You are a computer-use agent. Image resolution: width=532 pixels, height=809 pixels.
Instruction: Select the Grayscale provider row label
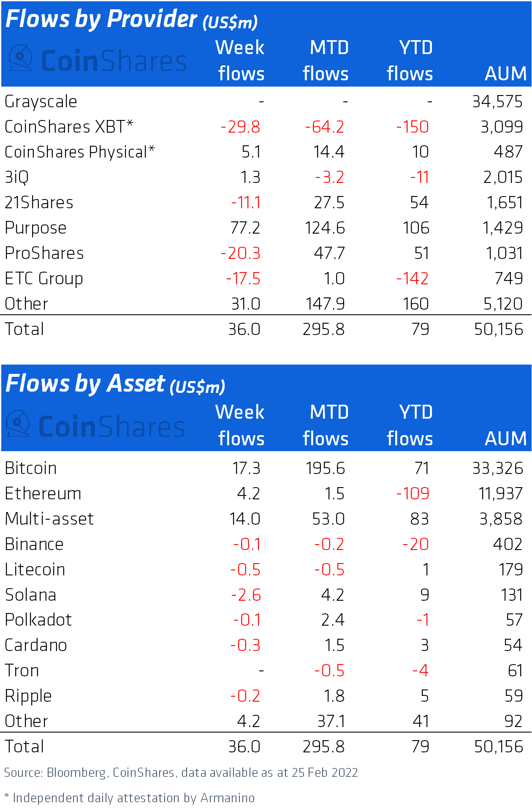[41, 102]
